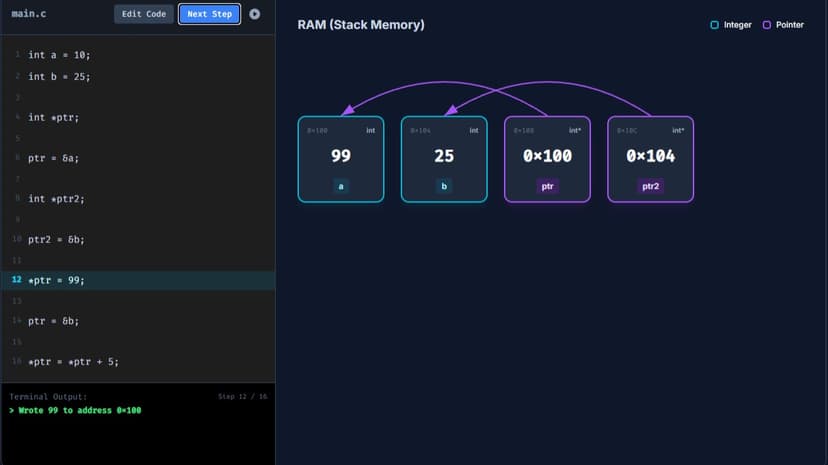This screenshot has width=828, height=465.
Task: Click terminal message 'Wrote 99 to address 0x100'
Action: pos(80,410)
